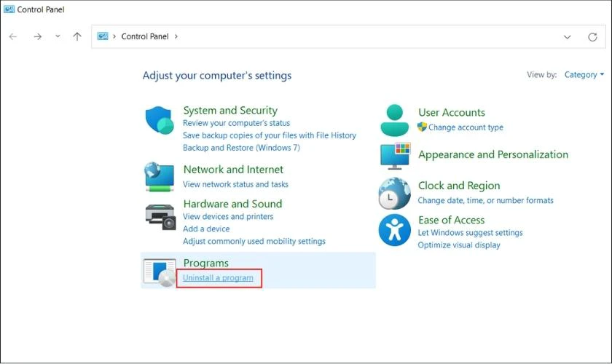Open the View by Category dropdown
The height and width of the screenshot is (364, 612).
pos(584,74)
